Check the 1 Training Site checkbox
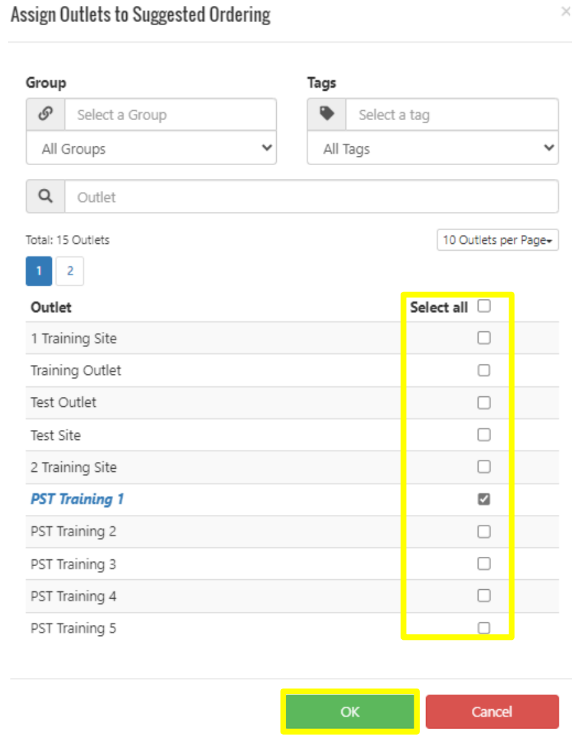This screenshot has height=737, width=572. click(x=484, y=337)
